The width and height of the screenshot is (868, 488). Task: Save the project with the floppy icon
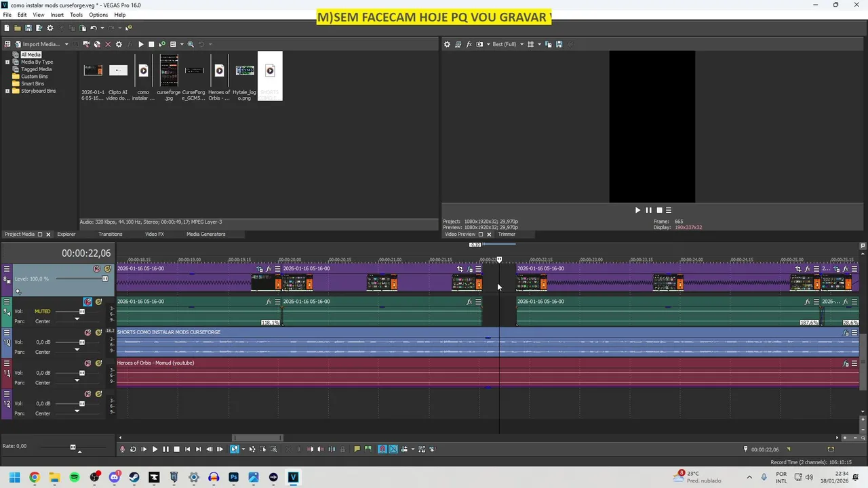(28, 28)
